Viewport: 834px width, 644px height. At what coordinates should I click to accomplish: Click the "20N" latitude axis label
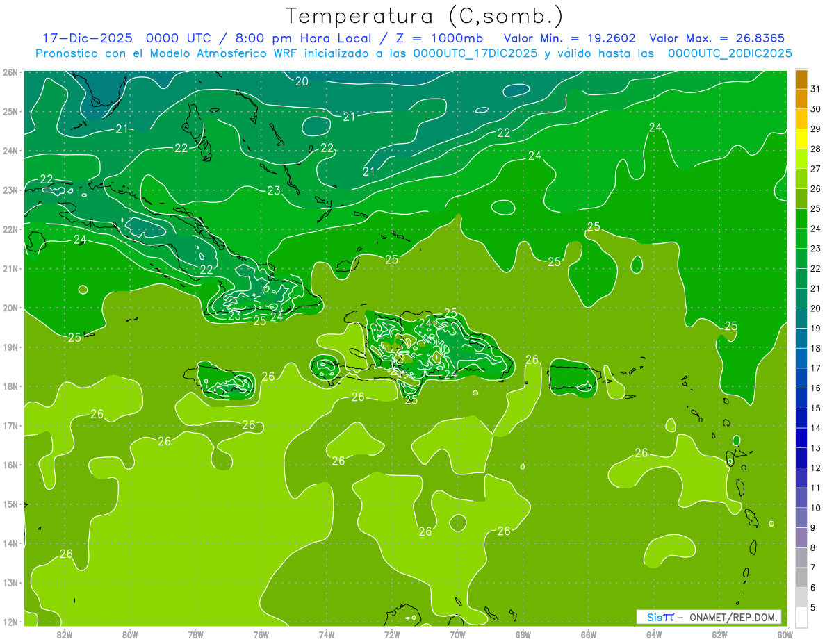point(10,308)
